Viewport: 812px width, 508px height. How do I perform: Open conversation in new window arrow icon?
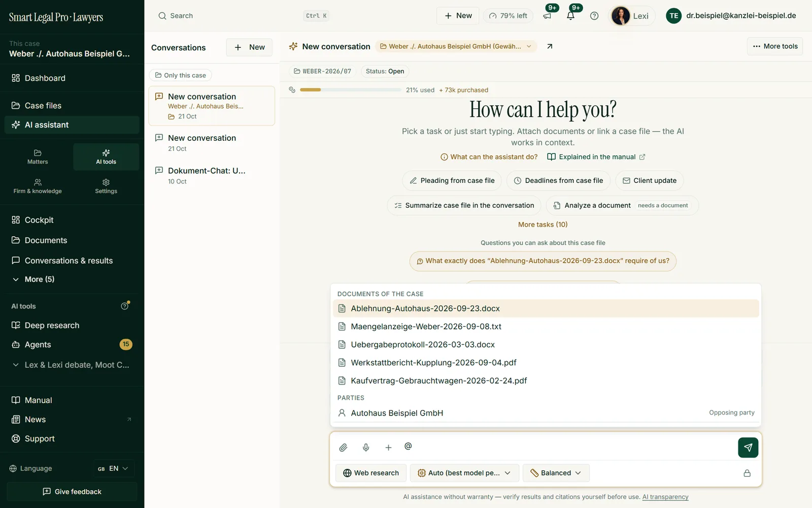(550, 46)
